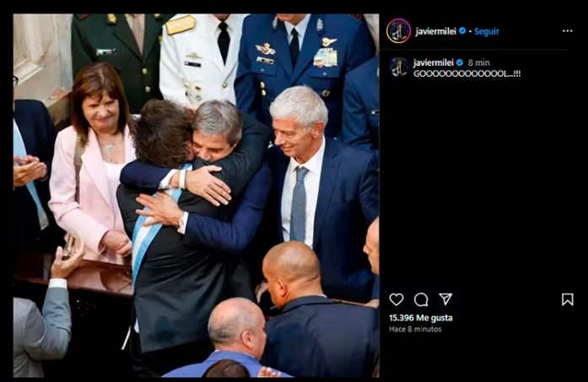Share post using paper plane icon
This screenshot has width=588, height=382.
point(445,299)
